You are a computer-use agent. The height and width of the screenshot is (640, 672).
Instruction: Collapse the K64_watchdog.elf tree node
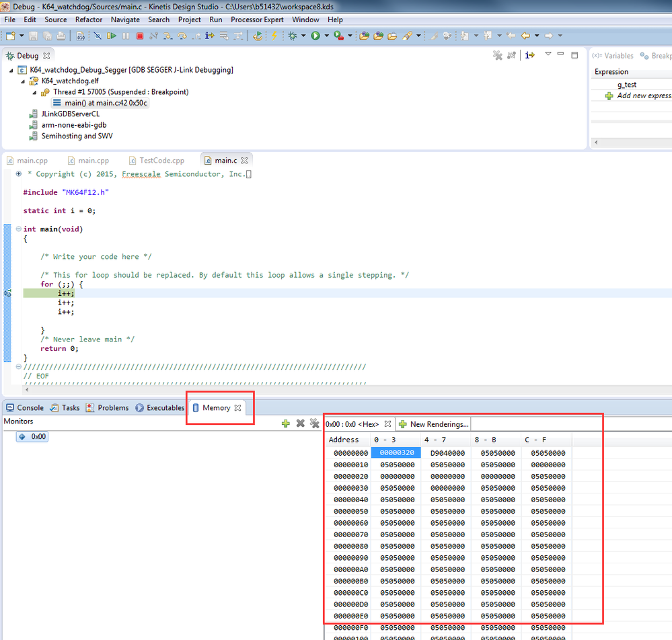[x=23, y=81]
